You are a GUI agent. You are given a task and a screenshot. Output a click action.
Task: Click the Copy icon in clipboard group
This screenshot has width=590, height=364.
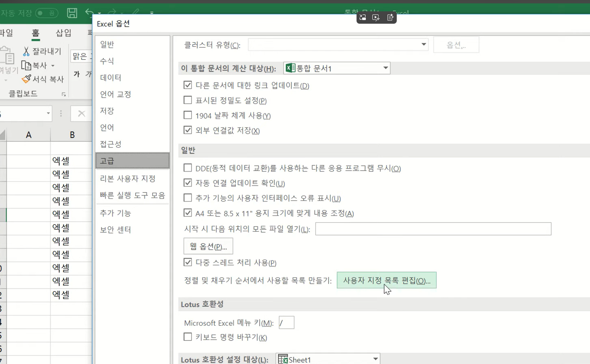click(x=27, y=66)
